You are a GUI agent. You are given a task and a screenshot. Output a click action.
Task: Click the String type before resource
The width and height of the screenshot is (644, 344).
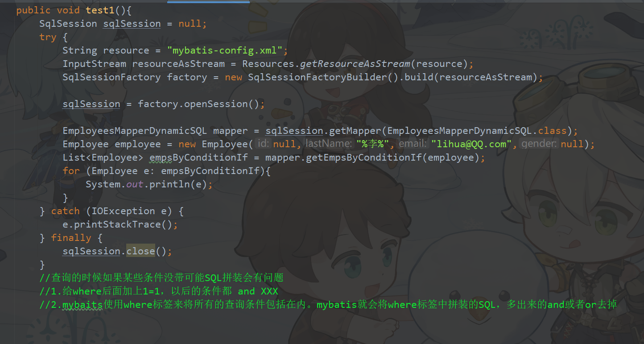[80, 50]
